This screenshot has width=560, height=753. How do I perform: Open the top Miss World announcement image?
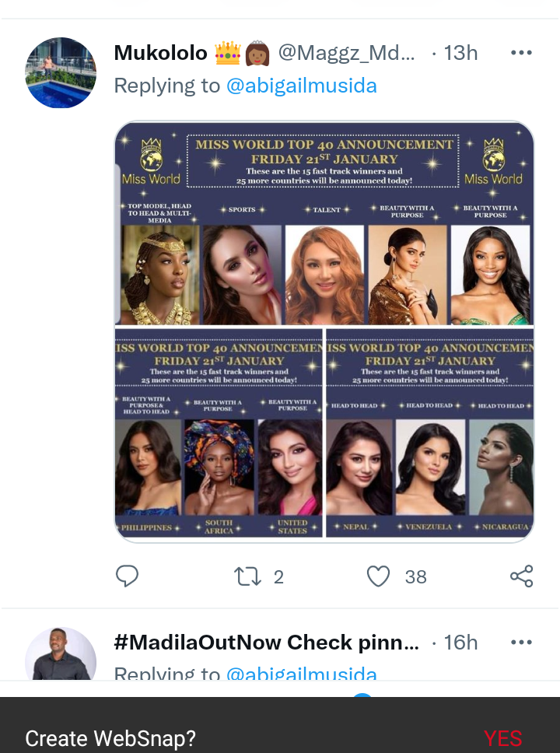(324, 223)
